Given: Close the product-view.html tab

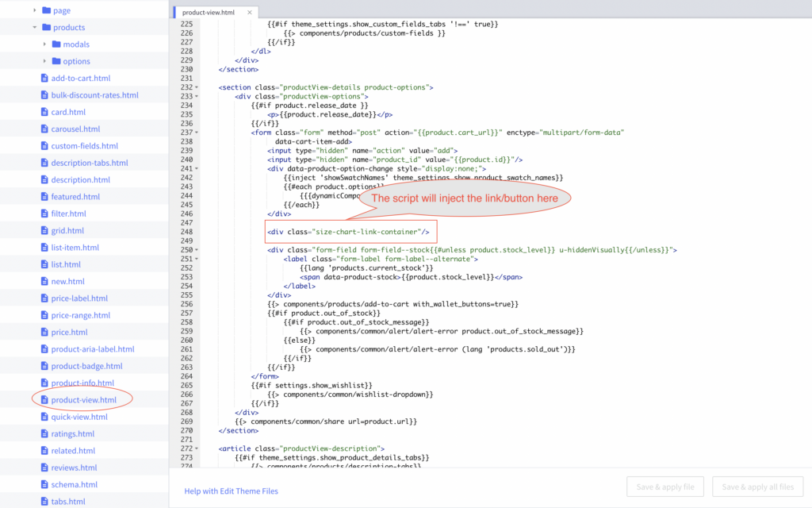Looking at the screenshot, I should tap(250, 13).
